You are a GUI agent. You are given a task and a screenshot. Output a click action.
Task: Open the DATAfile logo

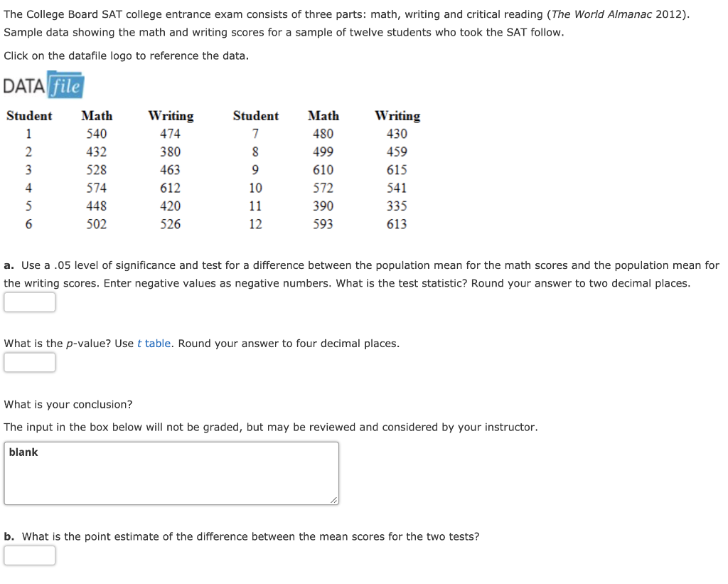pyautogui.click(x=43, y=85)
